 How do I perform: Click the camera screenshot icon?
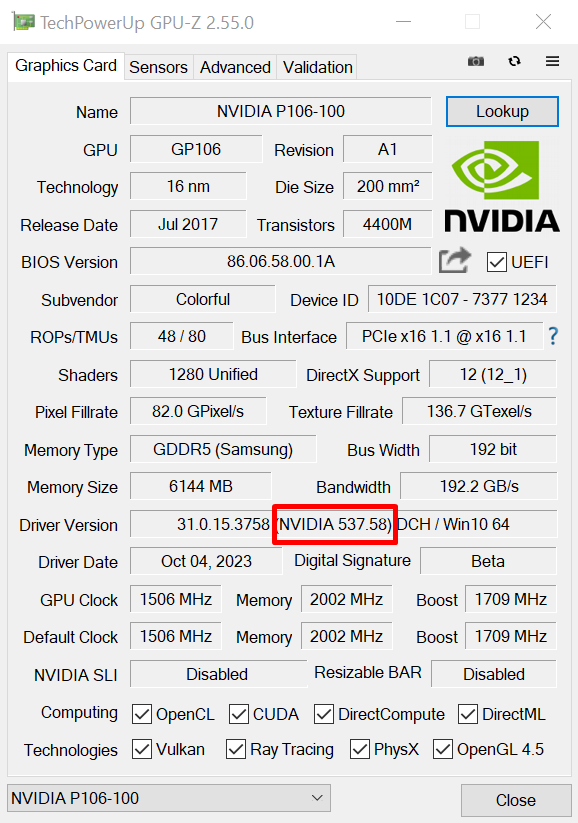click(476, 61)
